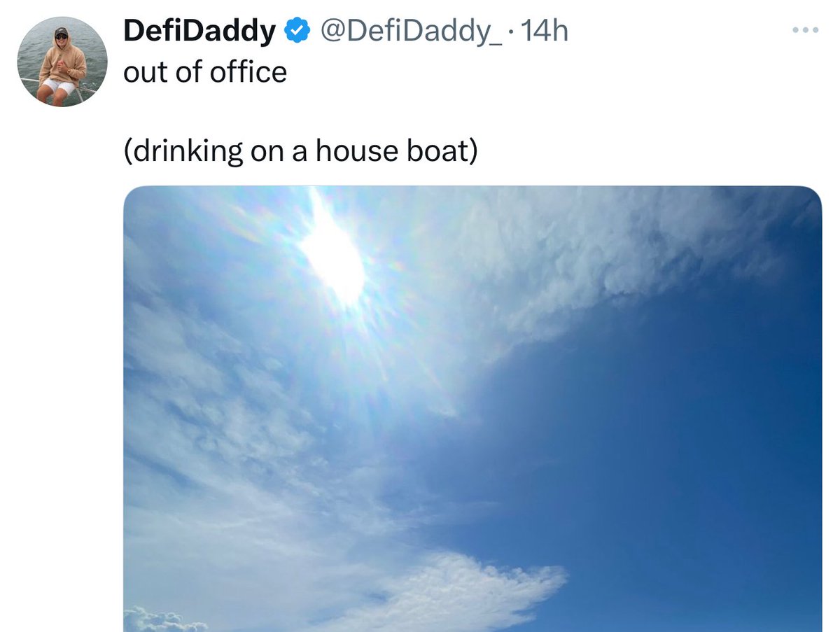Click the 14h timestamp
The width and height of the screenshot is (840, 632).
click(x=544, y=31)
